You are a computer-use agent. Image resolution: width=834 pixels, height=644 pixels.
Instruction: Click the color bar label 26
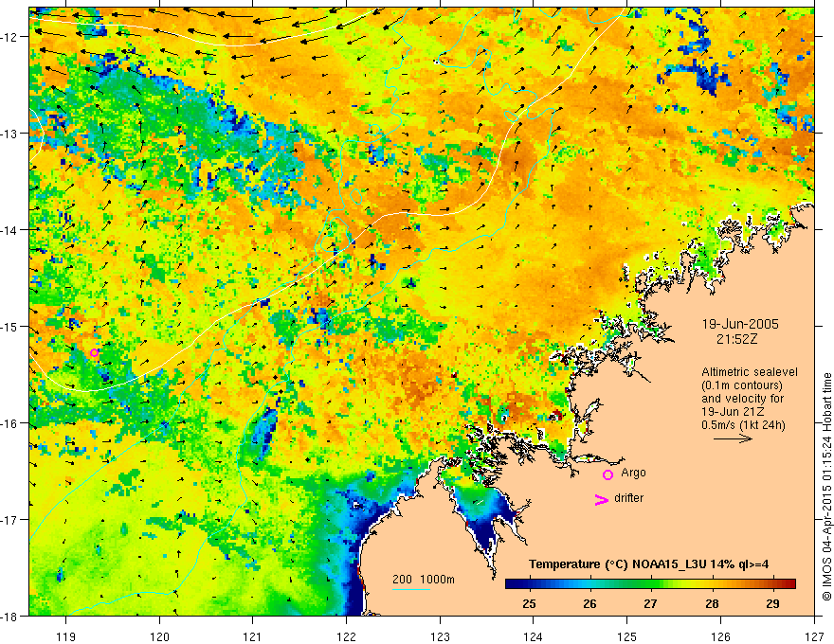point(589,603)
